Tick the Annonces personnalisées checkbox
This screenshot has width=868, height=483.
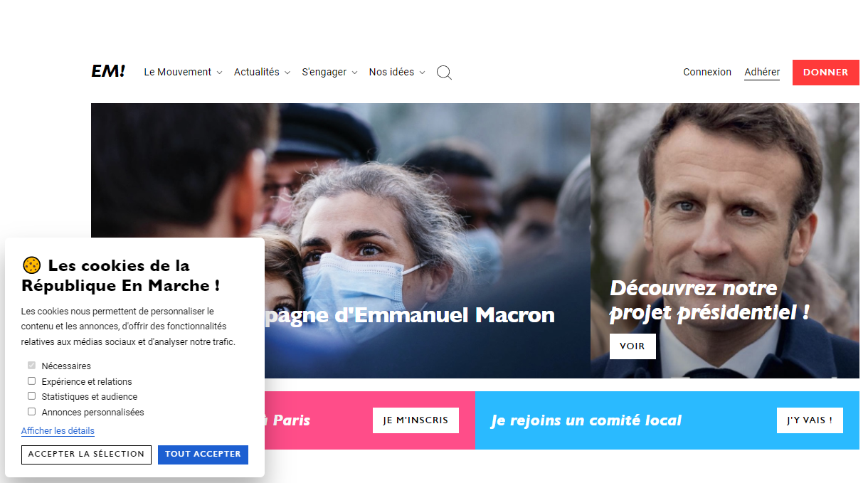31,412
